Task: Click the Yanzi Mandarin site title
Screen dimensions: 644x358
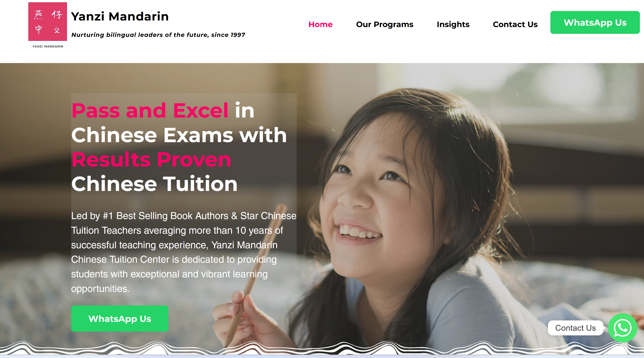Action: click(120, 17)
